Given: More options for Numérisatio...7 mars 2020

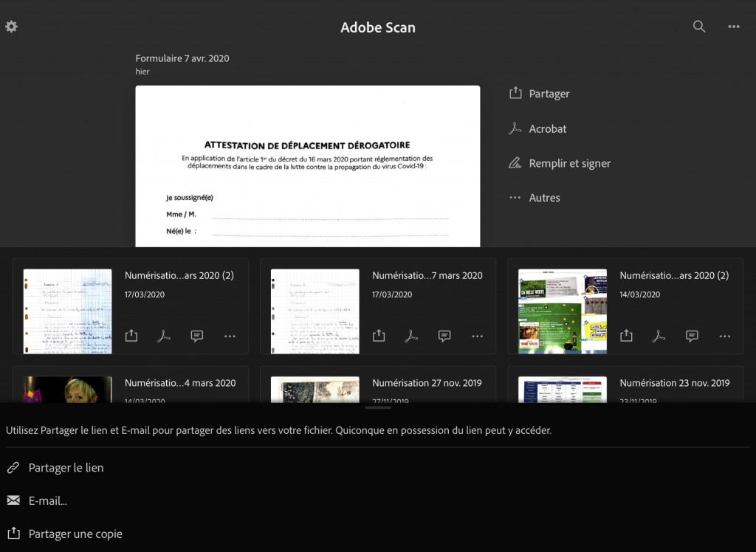Looking at the screenshot, I should [x=478, y=336].
